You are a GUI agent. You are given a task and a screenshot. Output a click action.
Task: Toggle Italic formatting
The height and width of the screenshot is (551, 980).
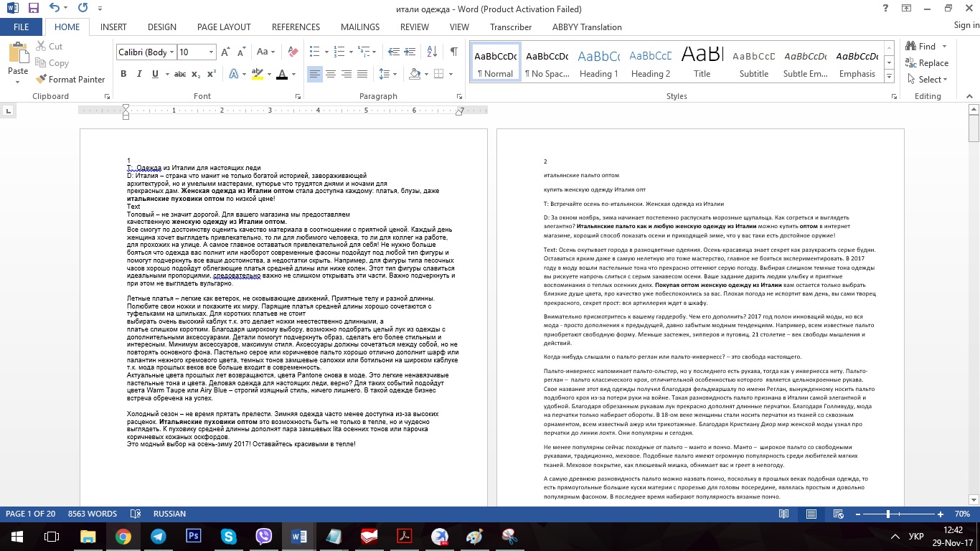pyautogui.click(x=139, y=74)
